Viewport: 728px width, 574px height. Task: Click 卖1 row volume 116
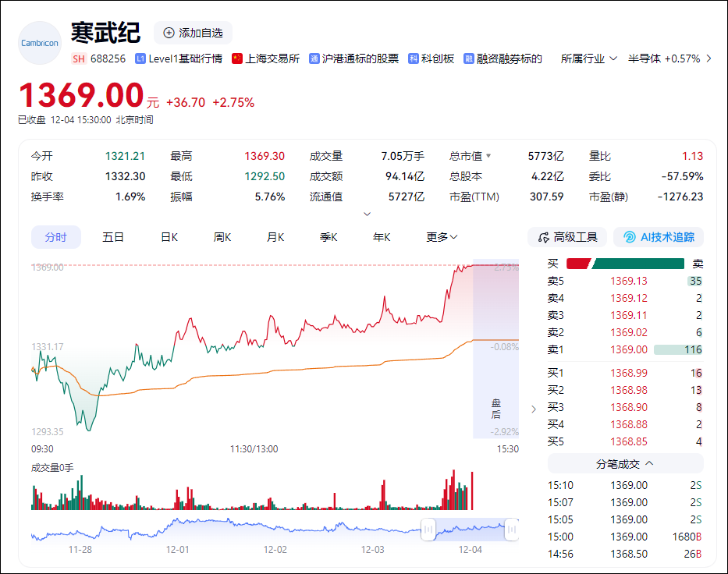pyautogui.click(x=693, y=350)
